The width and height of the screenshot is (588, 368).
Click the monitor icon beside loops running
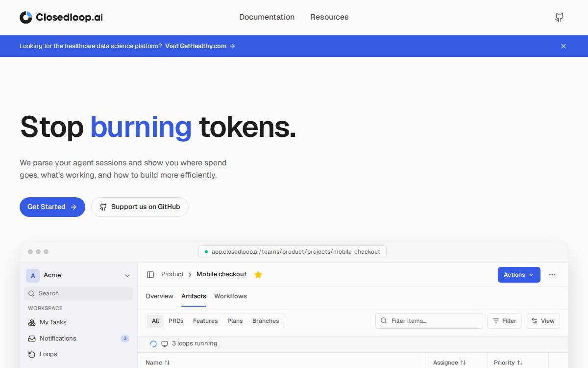pyautogui.click(x=165, y=343)
